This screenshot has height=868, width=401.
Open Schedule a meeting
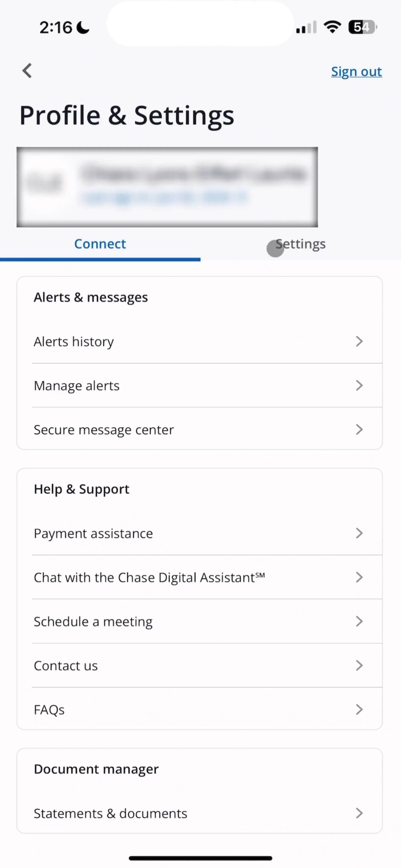coord(93,622)
